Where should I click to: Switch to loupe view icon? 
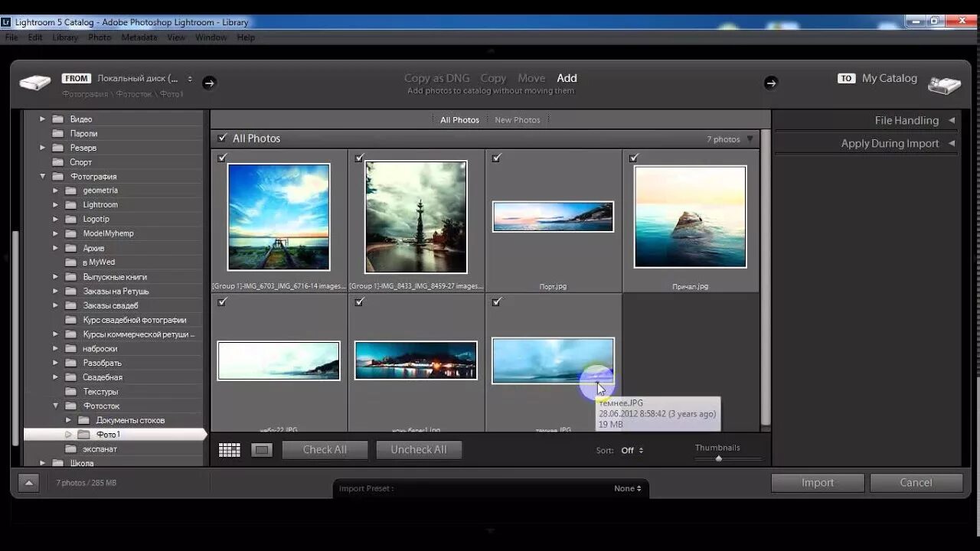tap(262, 450)
